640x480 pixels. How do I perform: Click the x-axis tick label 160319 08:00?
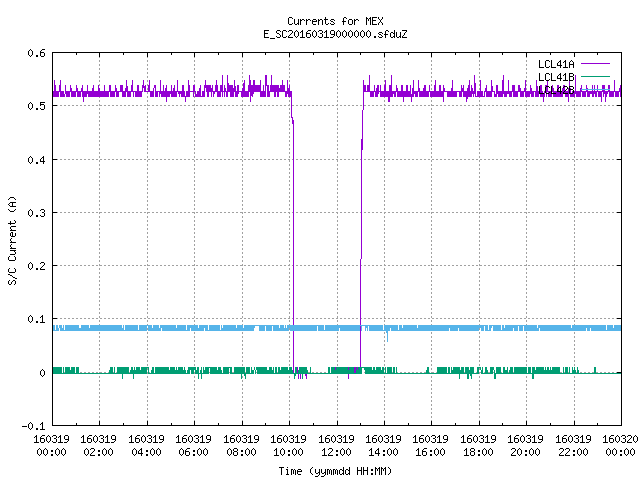coord(241,446)
